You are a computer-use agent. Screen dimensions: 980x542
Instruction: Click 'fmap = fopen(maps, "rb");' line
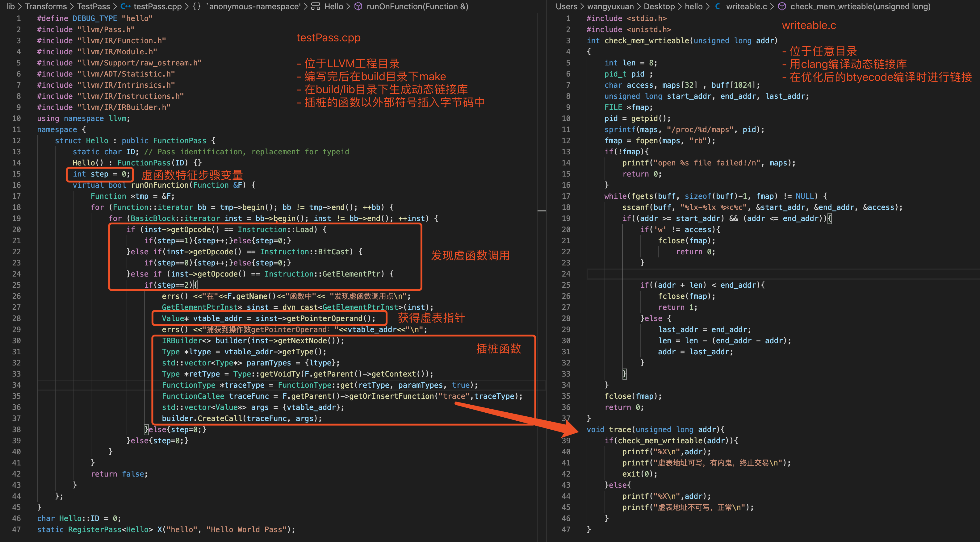point(660,141)
